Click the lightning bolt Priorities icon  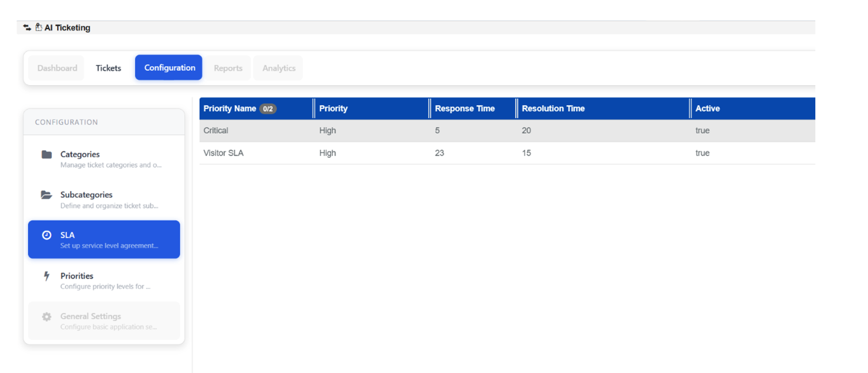47,276
